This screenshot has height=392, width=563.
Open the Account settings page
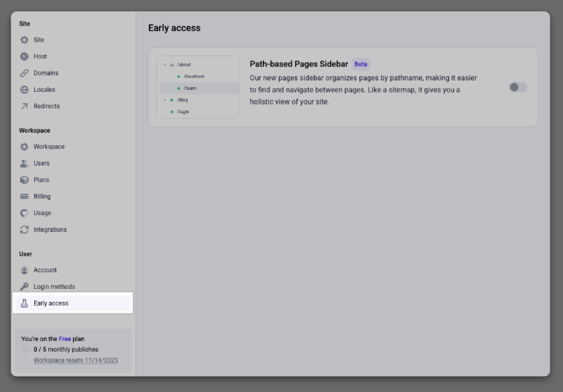point(45,270)
